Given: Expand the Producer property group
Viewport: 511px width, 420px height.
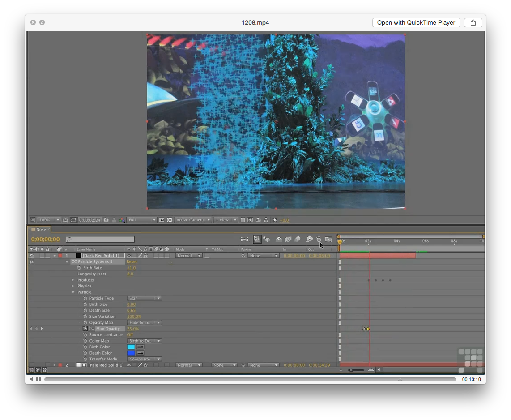Looking at the screenshot, I should tap(73, 280).
